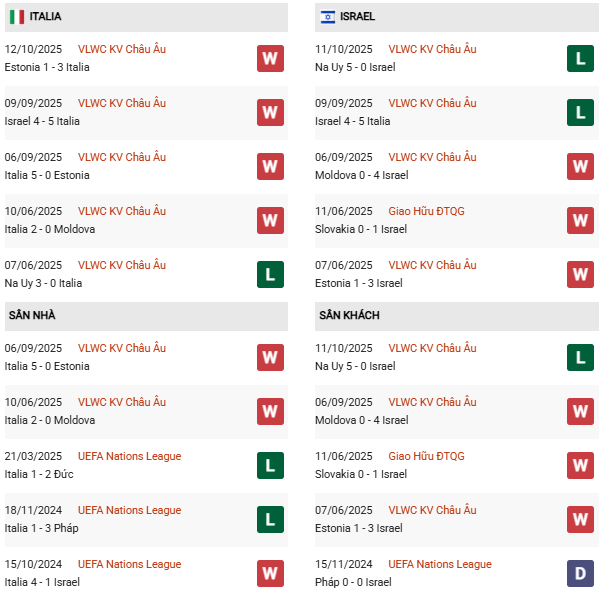Click W badge for Italia's 07/06/2025 Estonia match
600x595 pixels.
[x=580, y=274]
